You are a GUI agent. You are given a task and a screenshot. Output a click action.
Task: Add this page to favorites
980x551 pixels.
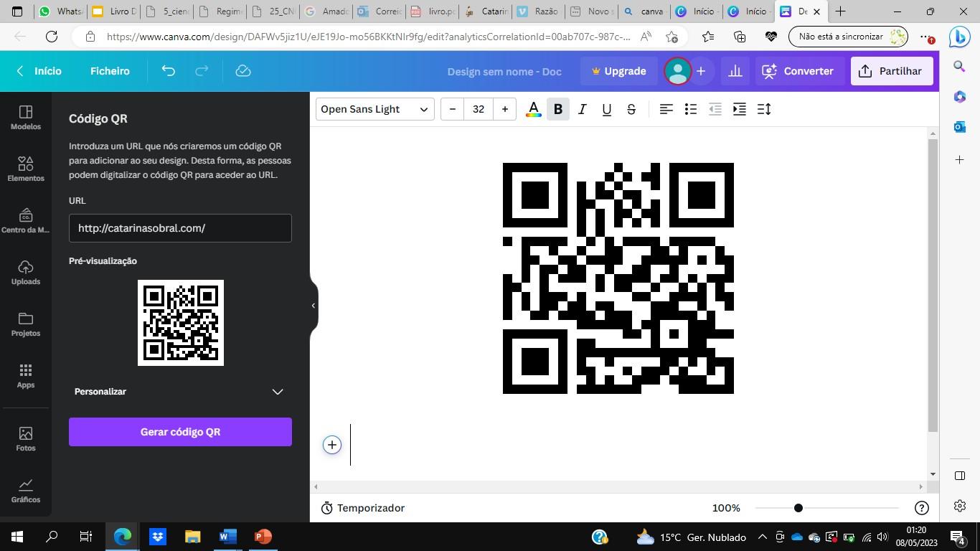[672, 37]
